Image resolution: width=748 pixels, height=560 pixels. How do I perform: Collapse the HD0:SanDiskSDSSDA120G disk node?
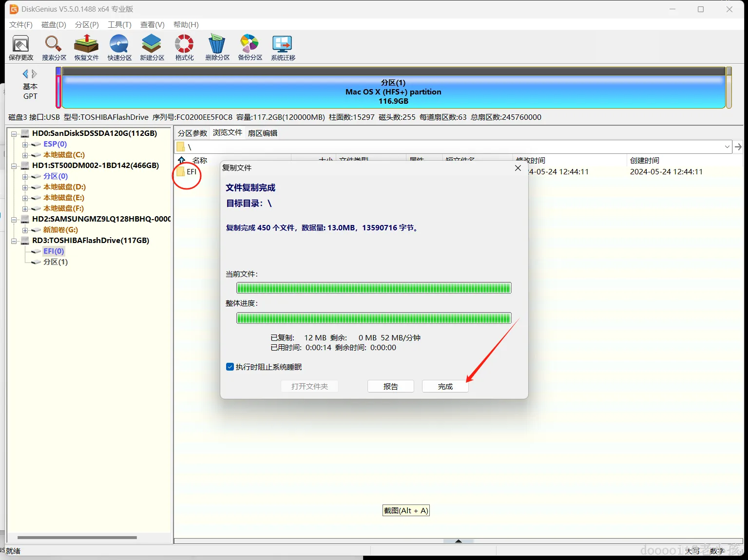pos(14,133)
